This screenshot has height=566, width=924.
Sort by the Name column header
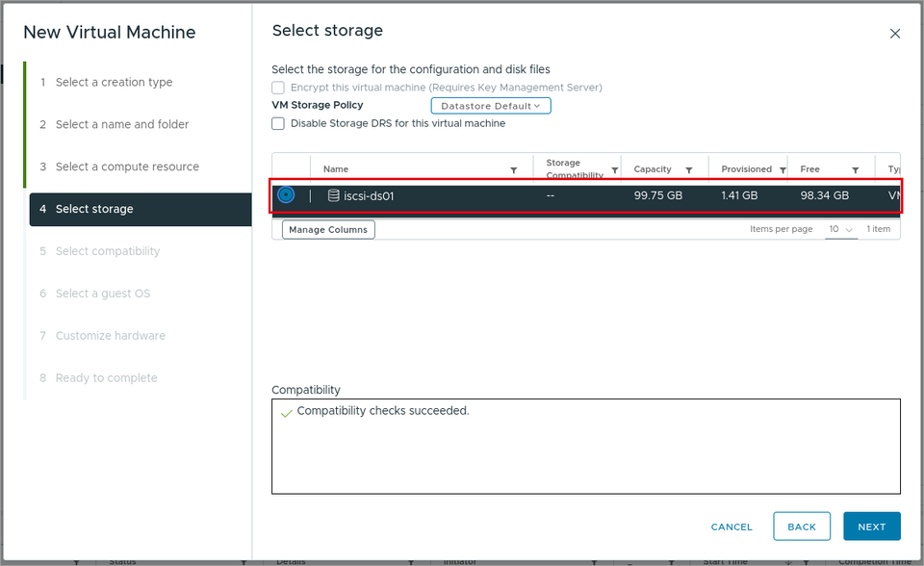(x=336, y=169)
